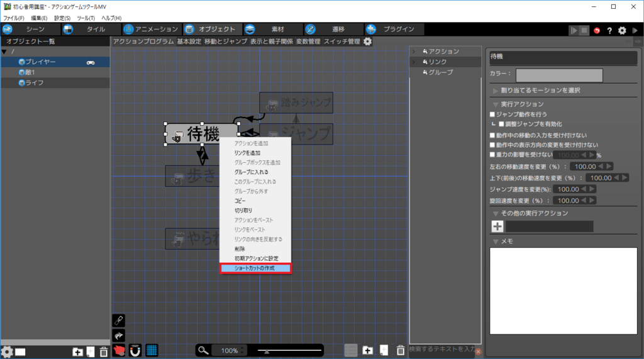The width and height of the screenshot is (644, 359).
Task: Click the メモ text area
Action: pyautogui.click(x=563, y=291)
